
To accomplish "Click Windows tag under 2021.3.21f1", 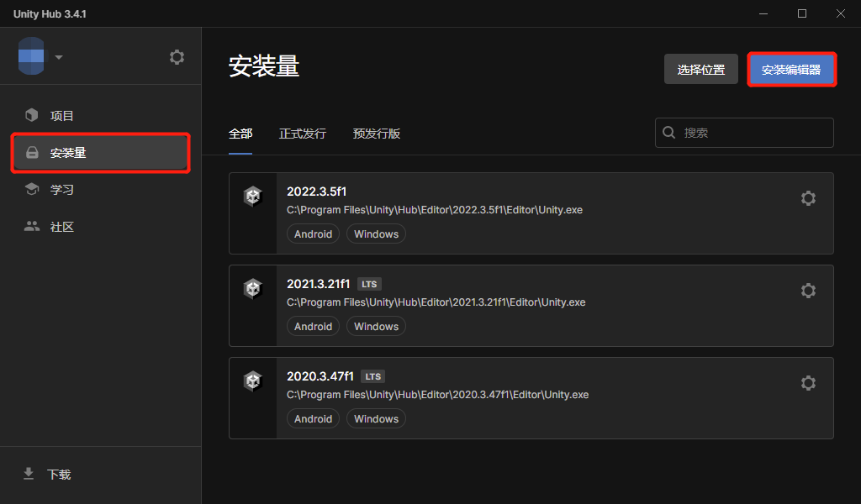I will (376, 326).
